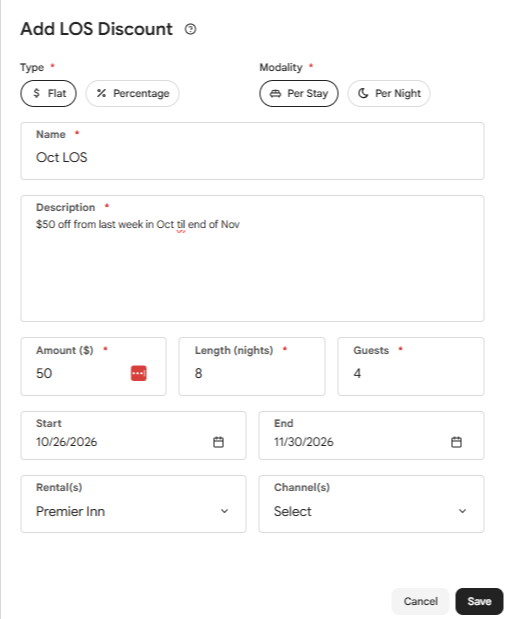Click into the Name field with Oct LOS
The width and height of the screenshot is (520, 619).
[252, 151]
